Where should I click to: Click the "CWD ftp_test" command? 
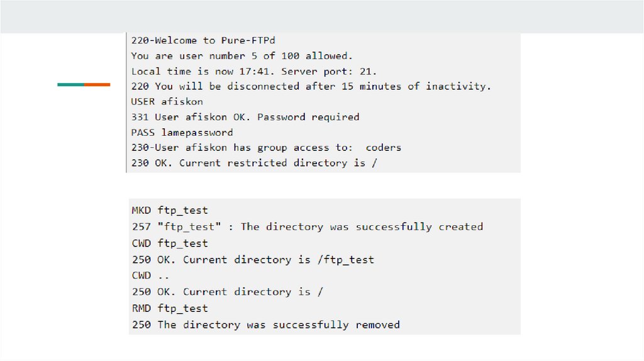(x=169, y=243)
